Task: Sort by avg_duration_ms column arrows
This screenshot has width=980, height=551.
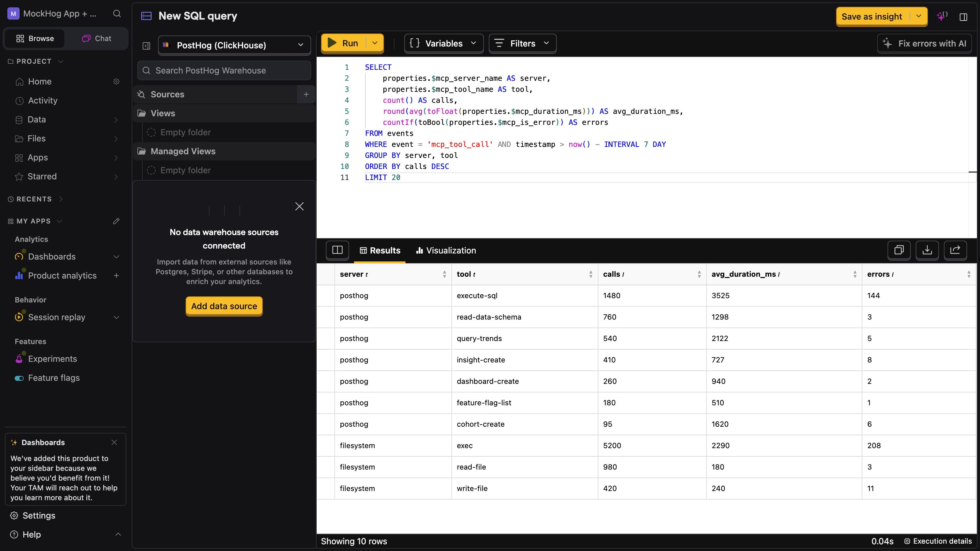Action: (855, 274)
